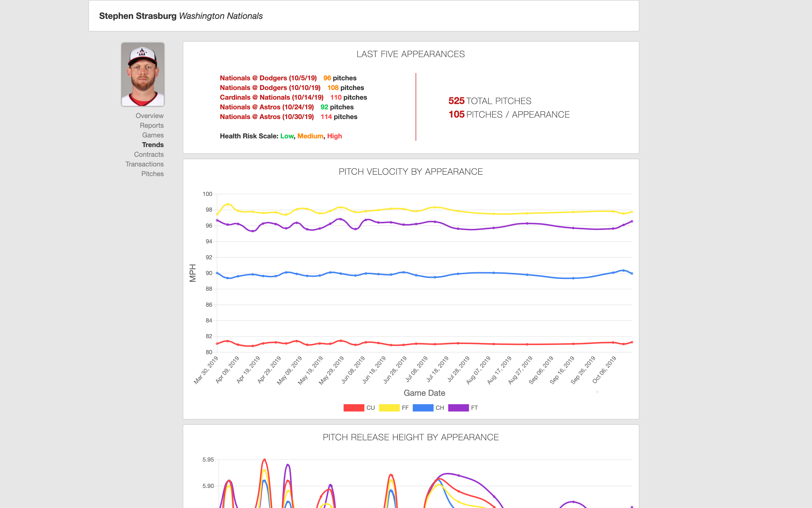Open Nationals @ Astros (10/30/19) game
This screenshot has height=508, width=812.
[267, 117]
